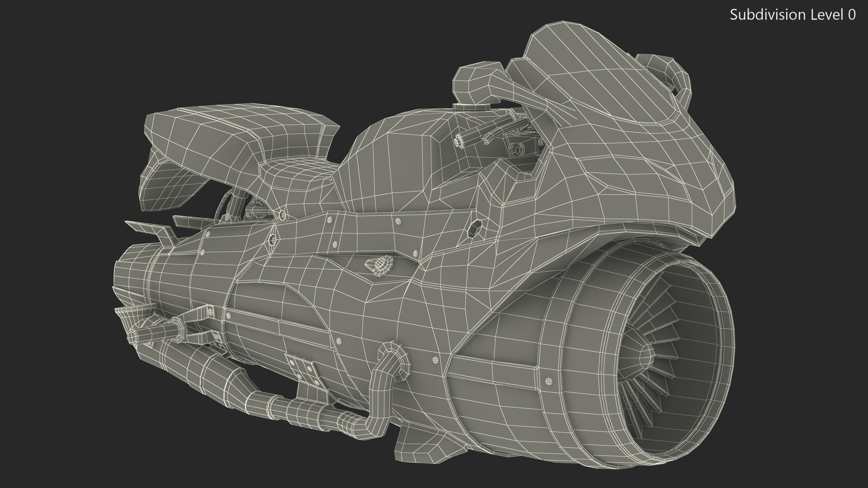This screenshot has height=488, width=868.
Task: Select the left side mirror
Action: click(475, 84)
